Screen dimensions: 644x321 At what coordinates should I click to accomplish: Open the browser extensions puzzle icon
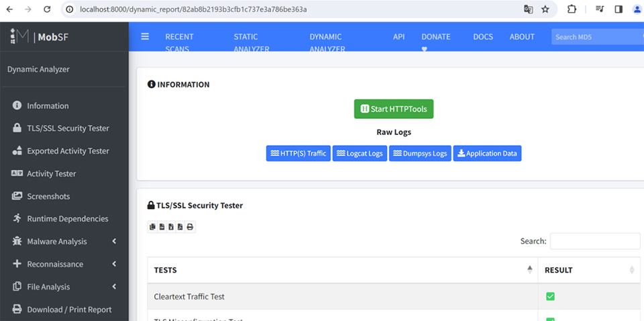click(x=572, y=9)
